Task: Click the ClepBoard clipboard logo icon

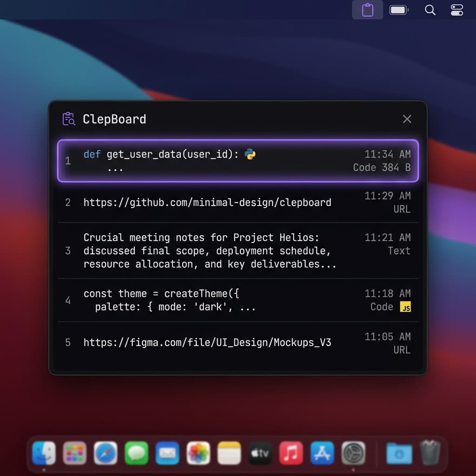Action: click(69, 119)
